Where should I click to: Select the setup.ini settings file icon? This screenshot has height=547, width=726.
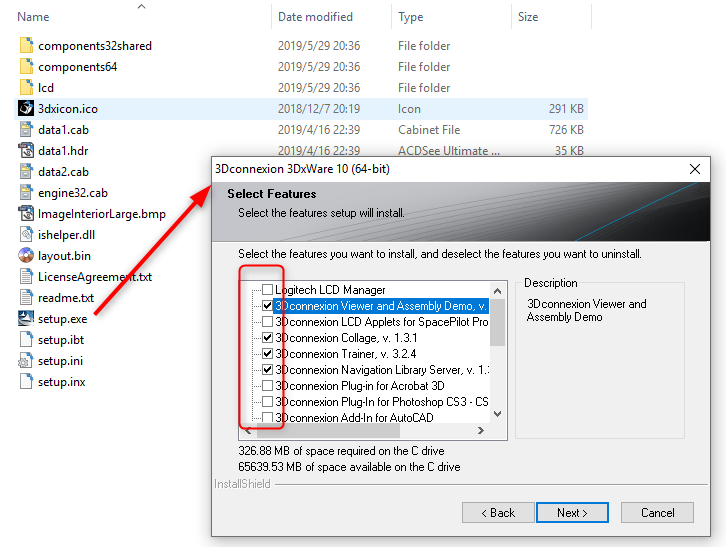25,360
